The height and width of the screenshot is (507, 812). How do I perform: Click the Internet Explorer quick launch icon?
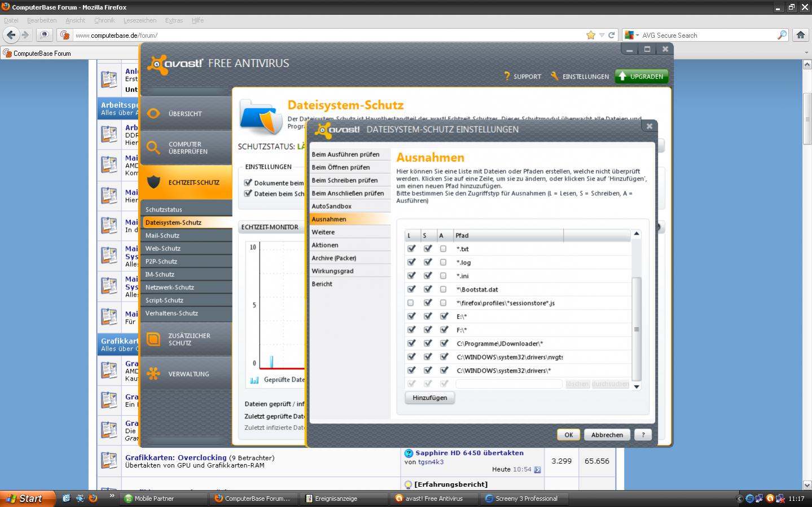66,499
